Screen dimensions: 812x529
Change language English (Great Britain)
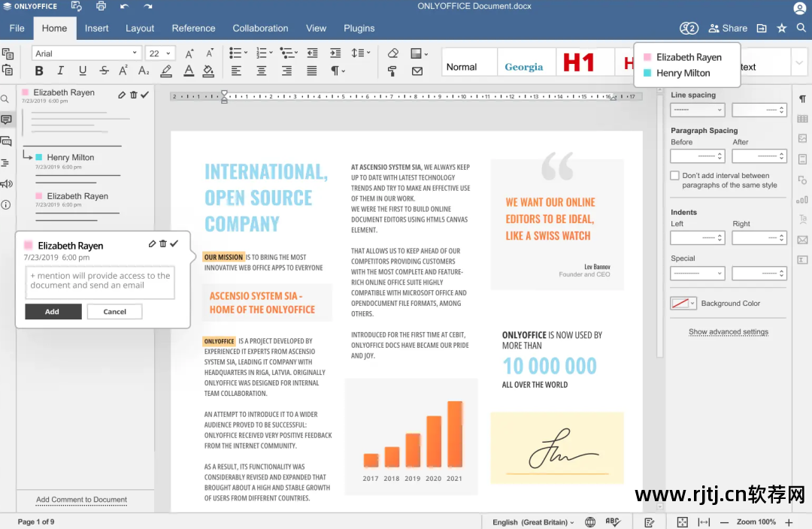point(533,522)
